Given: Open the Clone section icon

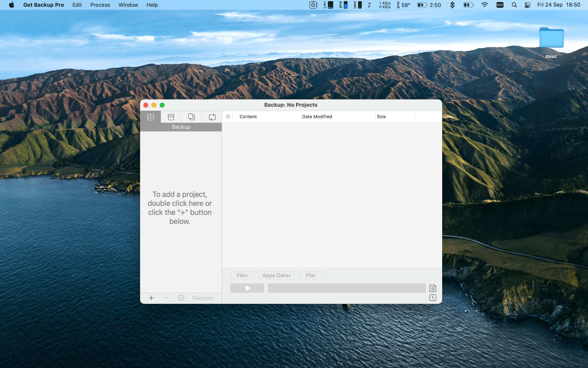Looking at the screenshot, I should [x=192, y=117].
